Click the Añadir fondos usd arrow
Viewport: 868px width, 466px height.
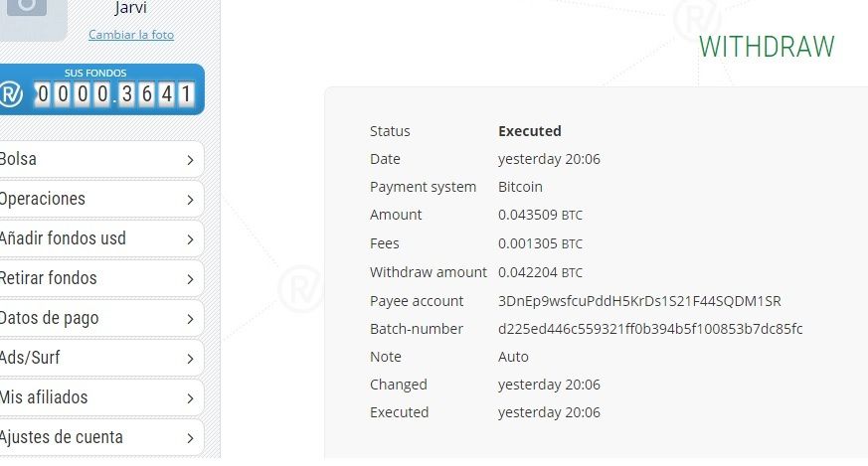click(x=190, y=239)
